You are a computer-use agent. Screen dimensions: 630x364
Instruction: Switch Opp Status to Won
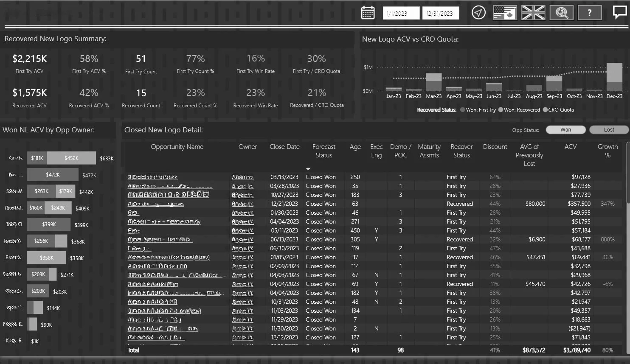pos(565,130)
